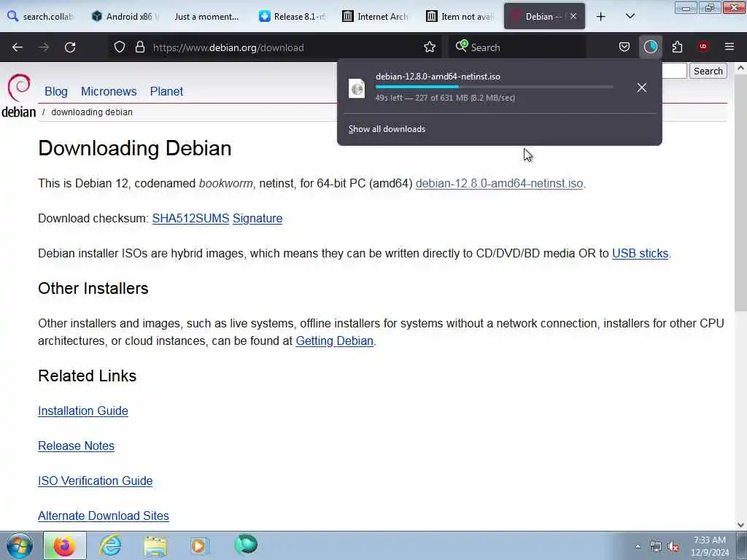
Task: Click the green round taskbar app icon
Action: click(x=246, y=545)
